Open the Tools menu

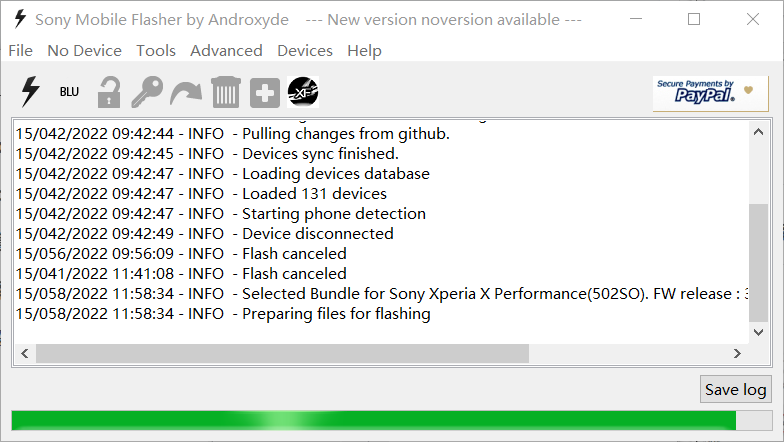point(156,51)
